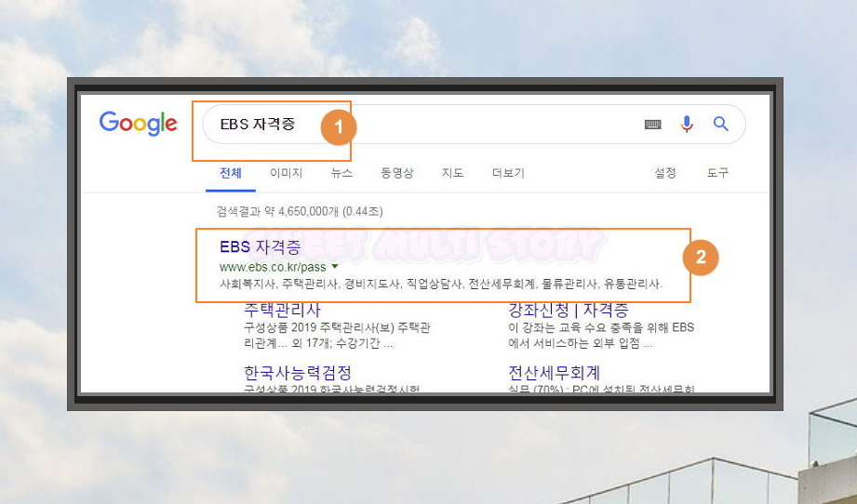Open the 지도 tab

click(452, 173)
